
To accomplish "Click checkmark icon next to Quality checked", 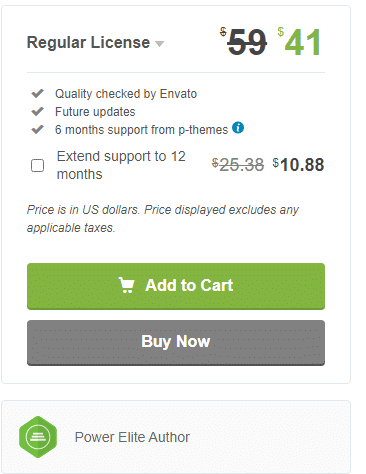I will [37, 93].
